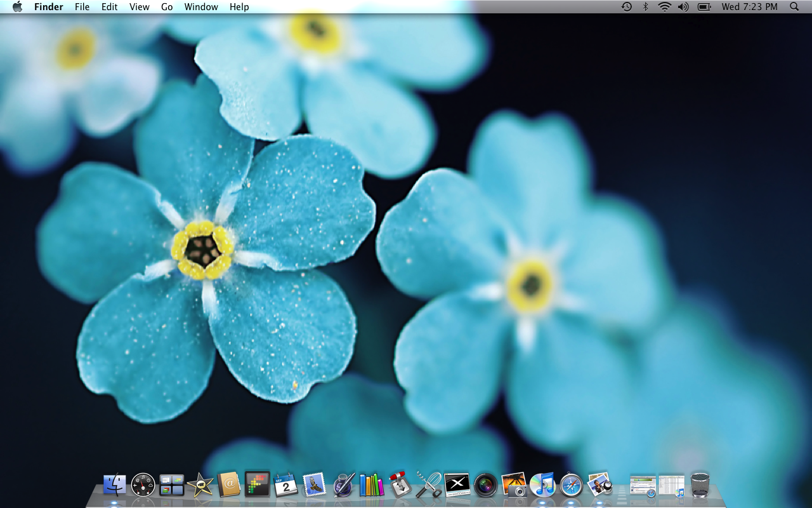
Task: Open the Finder application menu
Action: coord(49,7)
